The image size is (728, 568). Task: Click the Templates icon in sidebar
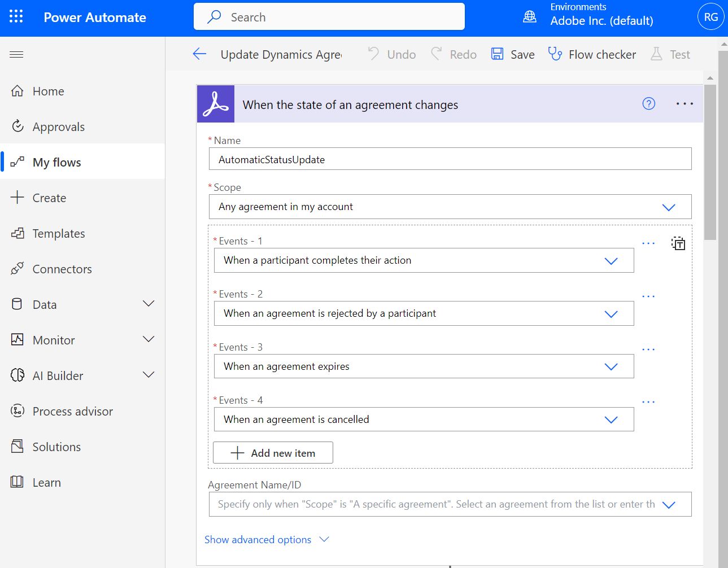pyautogui.click(x=18, y=233)
